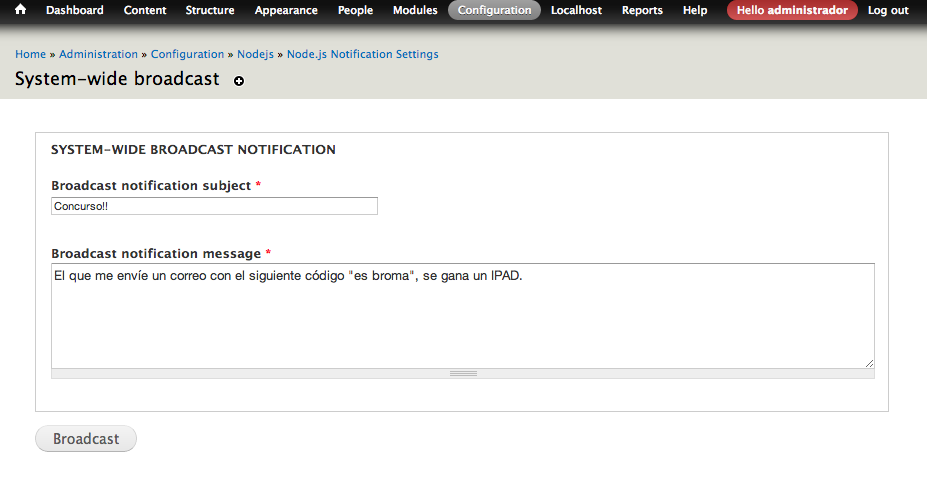Screen dimensions: 927x479
Task: Go to the Structure menu
Action: click(210, 10)
